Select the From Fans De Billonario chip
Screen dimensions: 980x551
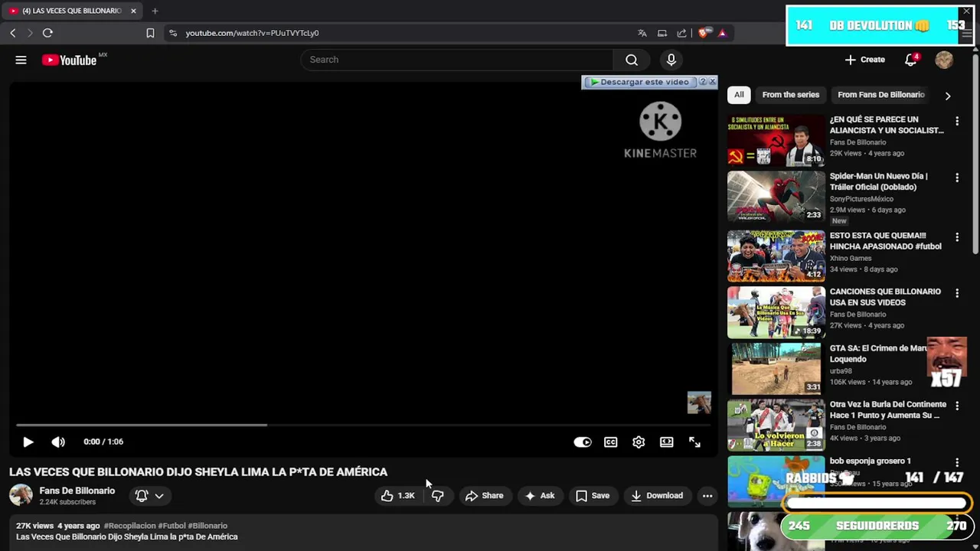(881, 95)
